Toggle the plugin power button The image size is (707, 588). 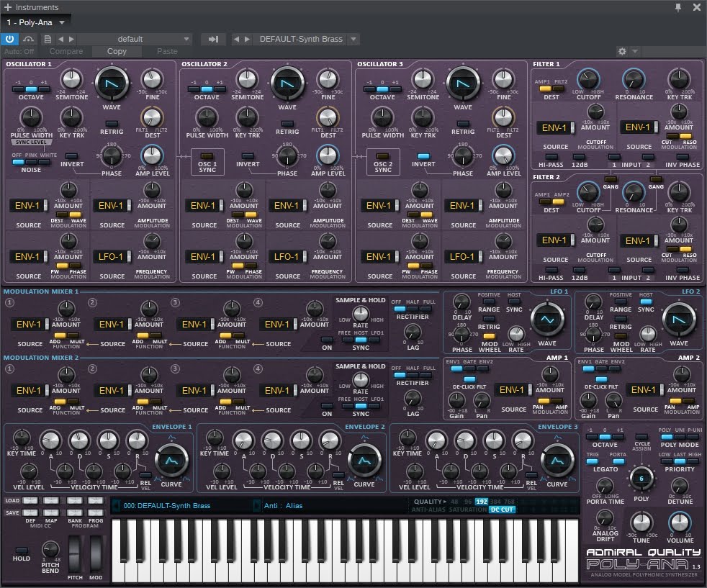[x=9, y=39]
